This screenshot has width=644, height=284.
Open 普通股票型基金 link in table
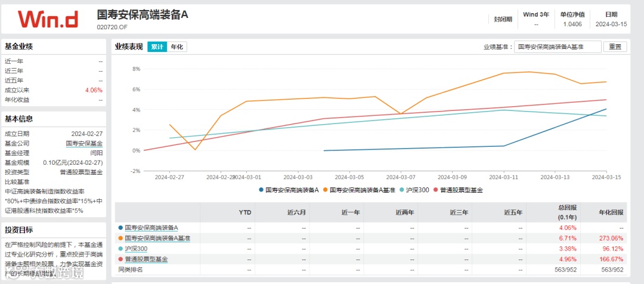point(146,260)
